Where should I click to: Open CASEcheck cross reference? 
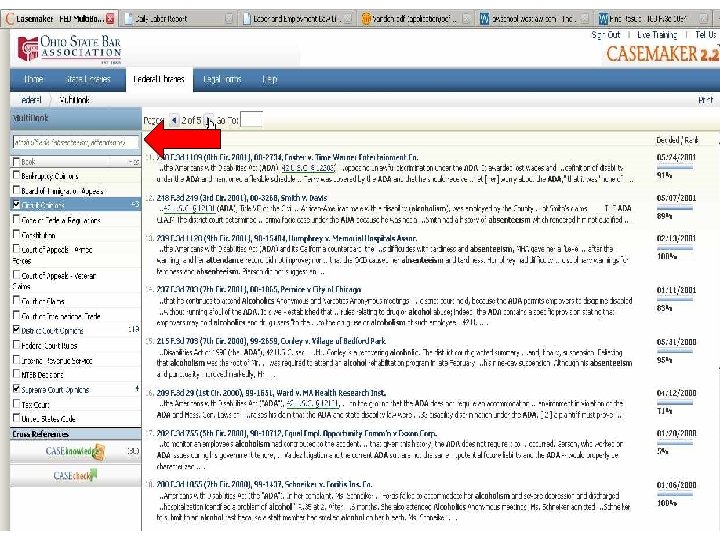(75, 476)
